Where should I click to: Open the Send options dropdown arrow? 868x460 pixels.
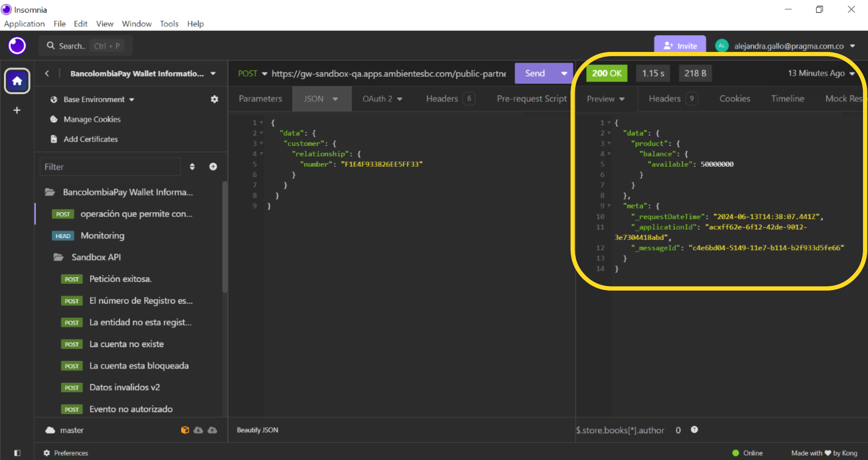click(564, 73)
